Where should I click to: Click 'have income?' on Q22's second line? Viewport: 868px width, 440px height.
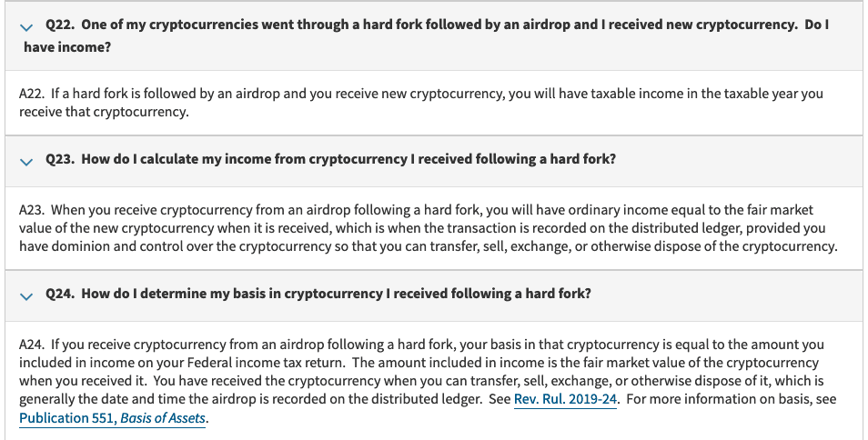click(x=66, y=46)
